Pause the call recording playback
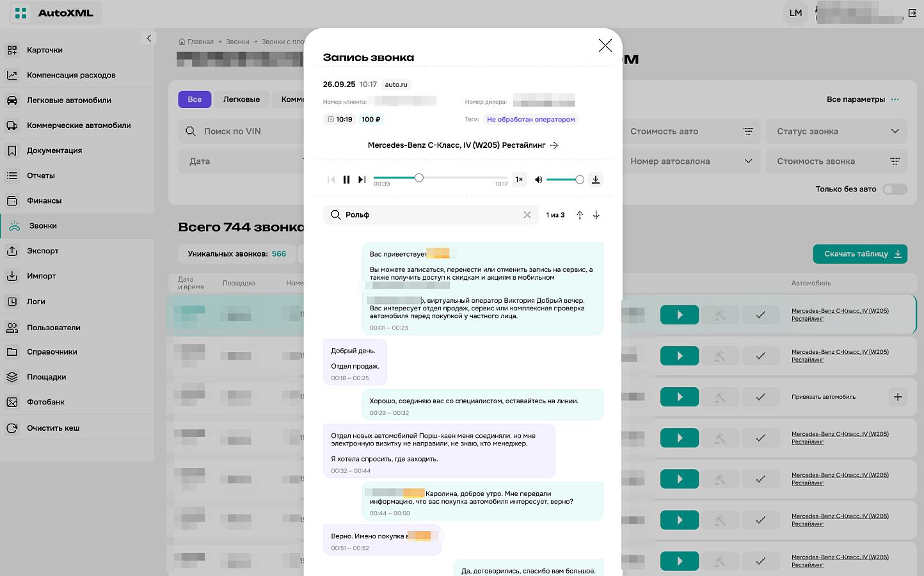Image resolution: width=924 pixels, height=576 pixels. pos(346,180)
